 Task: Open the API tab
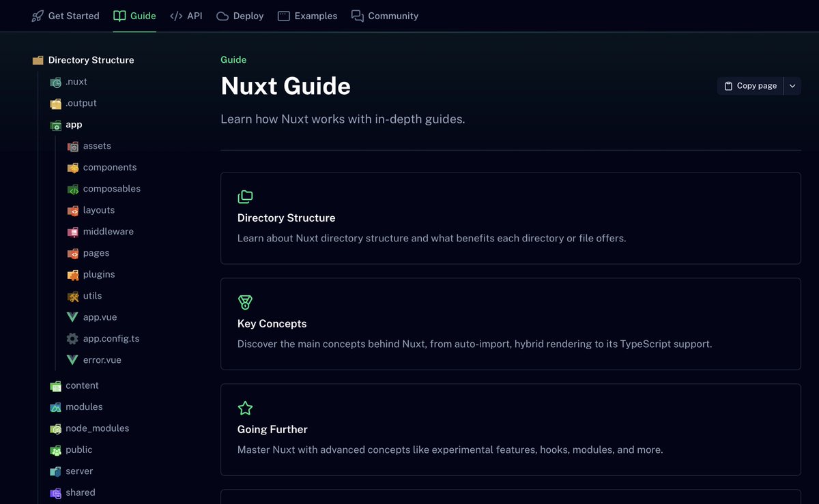tap(186, 16)
